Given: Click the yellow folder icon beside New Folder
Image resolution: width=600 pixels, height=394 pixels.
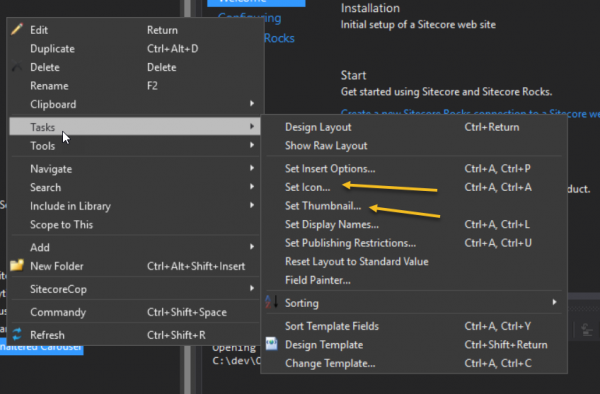Looking at the screenshot, I should pos(17,265).
